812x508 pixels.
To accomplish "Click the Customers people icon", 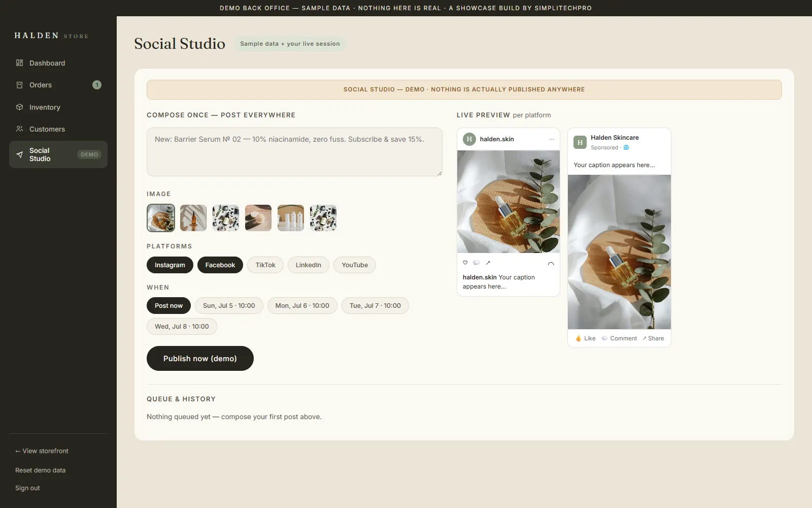I will 19,129.
